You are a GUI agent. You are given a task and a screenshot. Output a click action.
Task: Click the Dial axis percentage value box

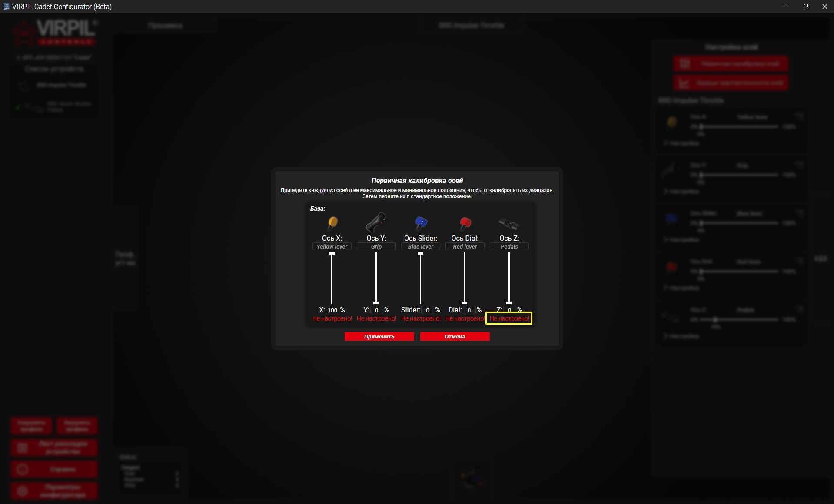tap(469, 310)
